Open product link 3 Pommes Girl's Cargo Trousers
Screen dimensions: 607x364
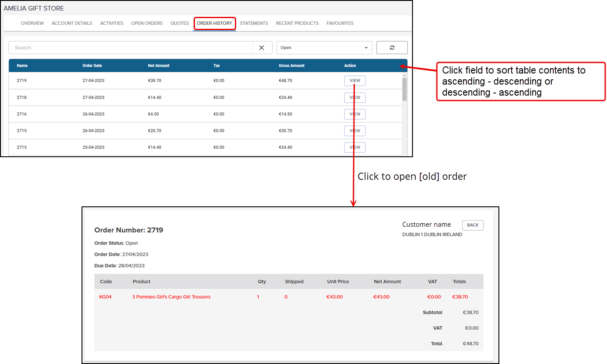click(x=171, y=297)
